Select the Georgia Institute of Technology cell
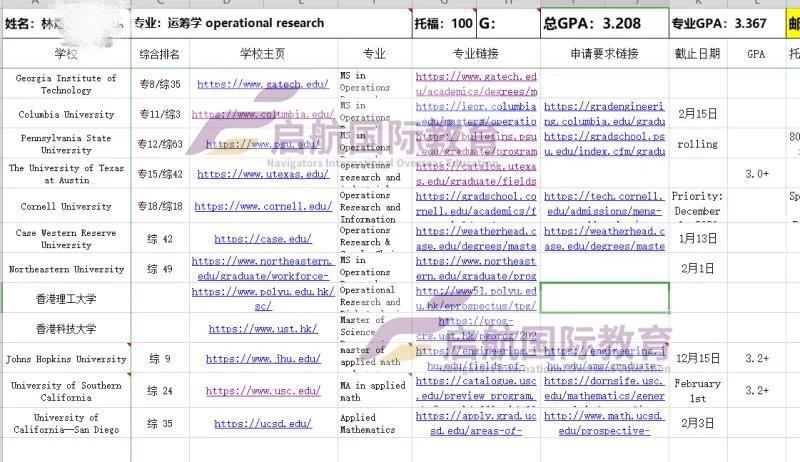 pos(66,84)
